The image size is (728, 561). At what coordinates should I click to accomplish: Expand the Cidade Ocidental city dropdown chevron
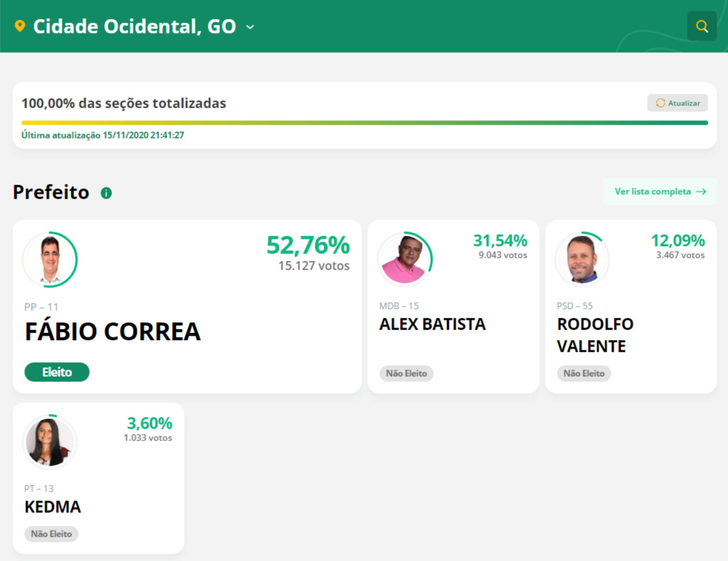click(x=250, y=27)
